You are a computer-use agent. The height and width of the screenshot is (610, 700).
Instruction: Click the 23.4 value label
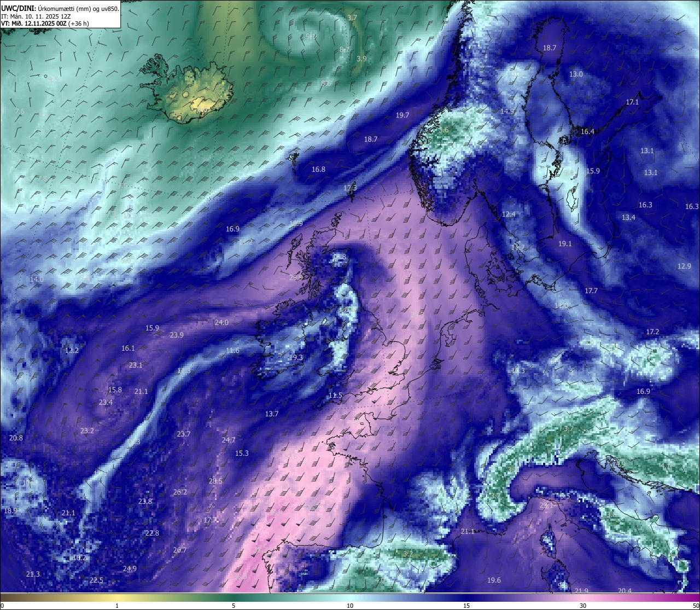[x=106, y=402]
